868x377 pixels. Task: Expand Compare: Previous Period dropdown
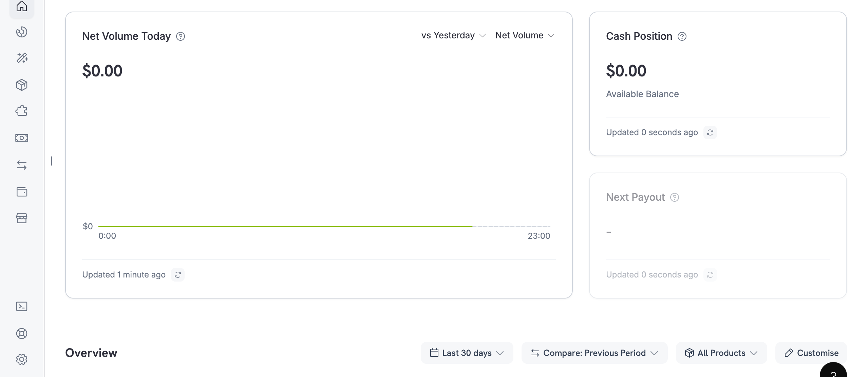click(x=595, y=353)
